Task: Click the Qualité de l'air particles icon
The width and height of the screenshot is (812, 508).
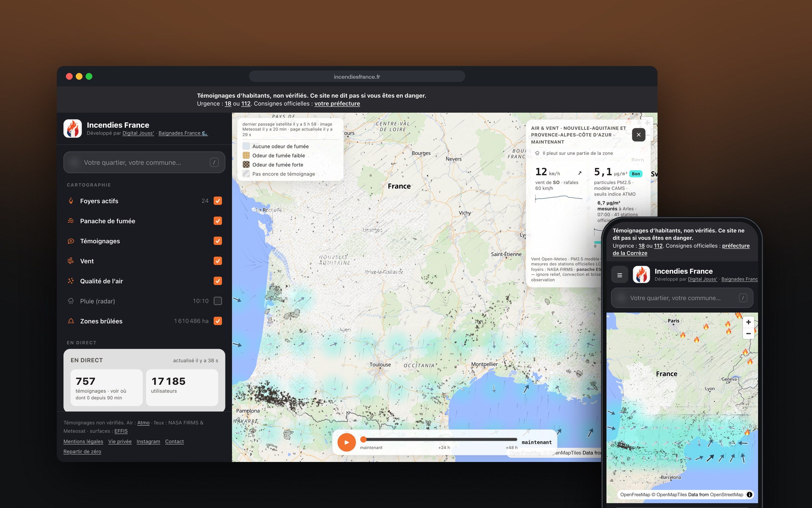Action: 71,281
